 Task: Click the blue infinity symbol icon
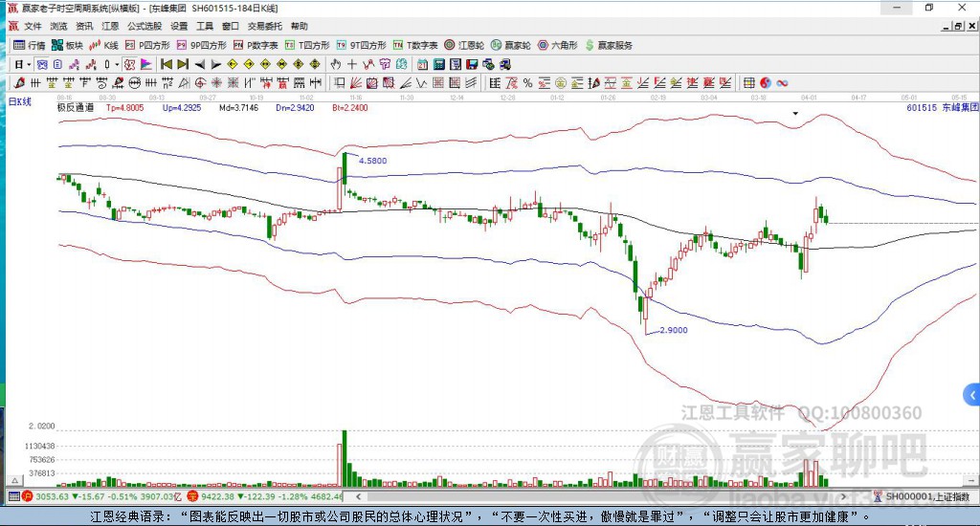(x=782, y=83)
